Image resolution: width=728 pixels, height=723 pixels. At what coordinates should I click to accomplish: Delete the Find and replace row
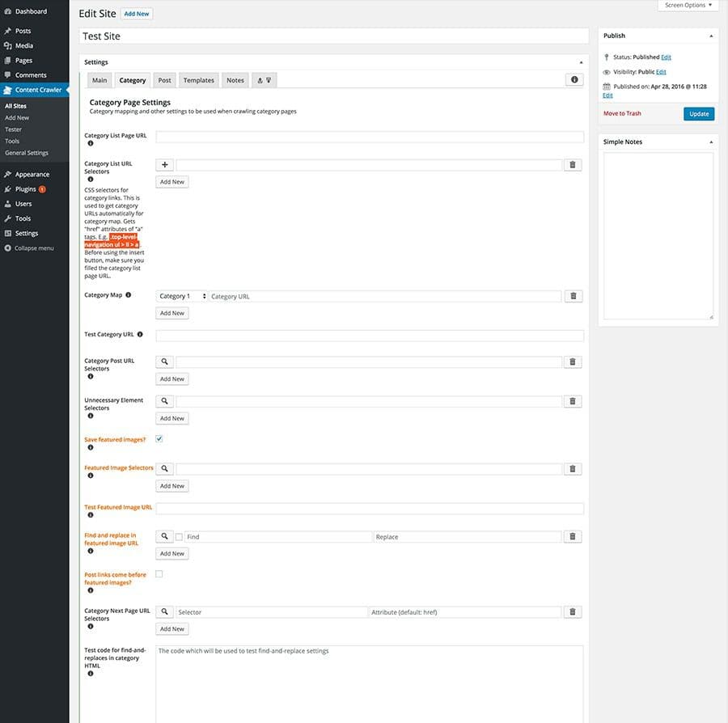click(x=573, y=536)
